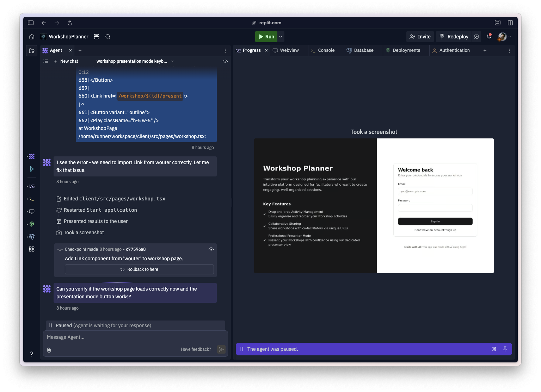Click the Replit home icon
The height and width of the screenshot is (392, 541).
32,37
